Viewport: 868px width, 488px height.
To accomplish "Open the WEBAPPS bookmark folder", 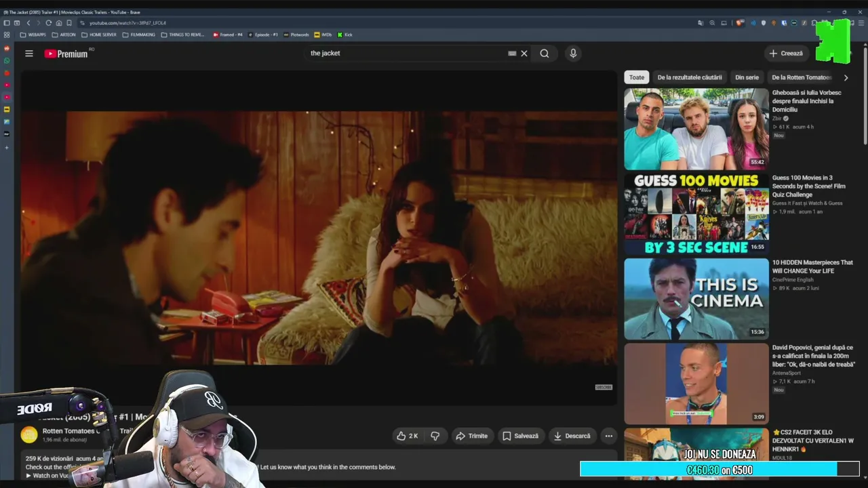I will pos(33,35).
